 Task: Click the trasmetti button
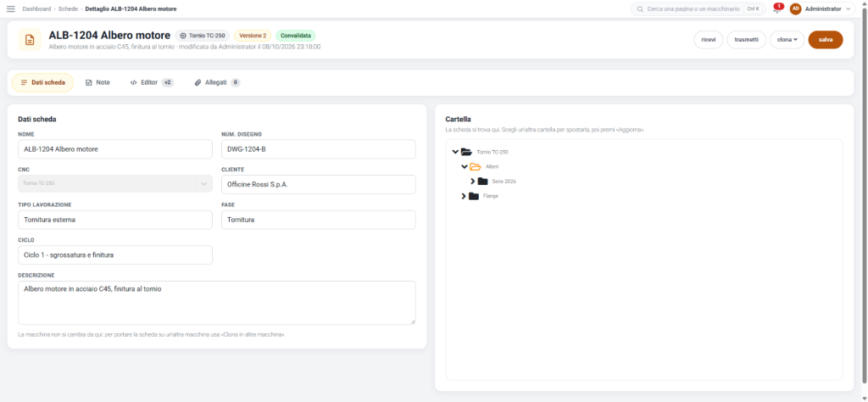pos(746,40)
